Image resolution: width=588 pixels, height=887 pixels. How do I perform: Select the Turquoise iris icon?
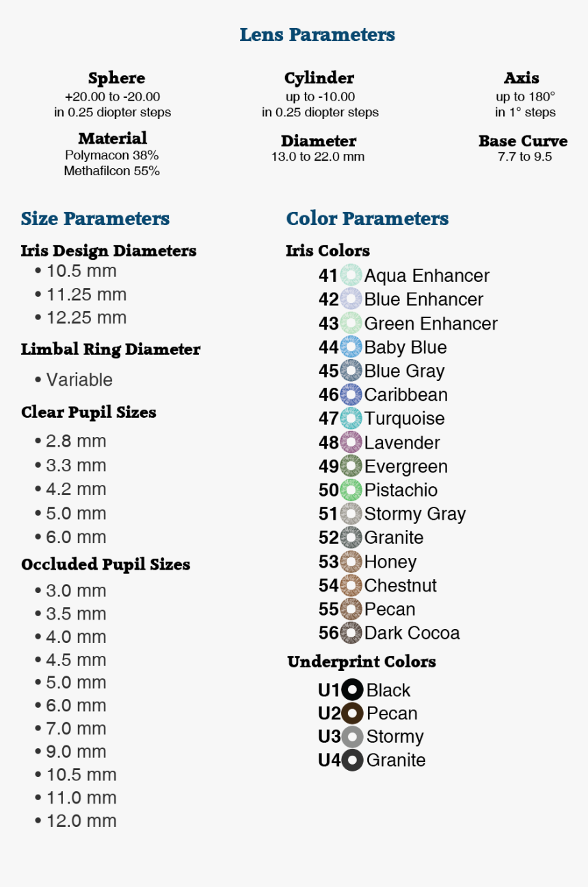tap(351, 419)
